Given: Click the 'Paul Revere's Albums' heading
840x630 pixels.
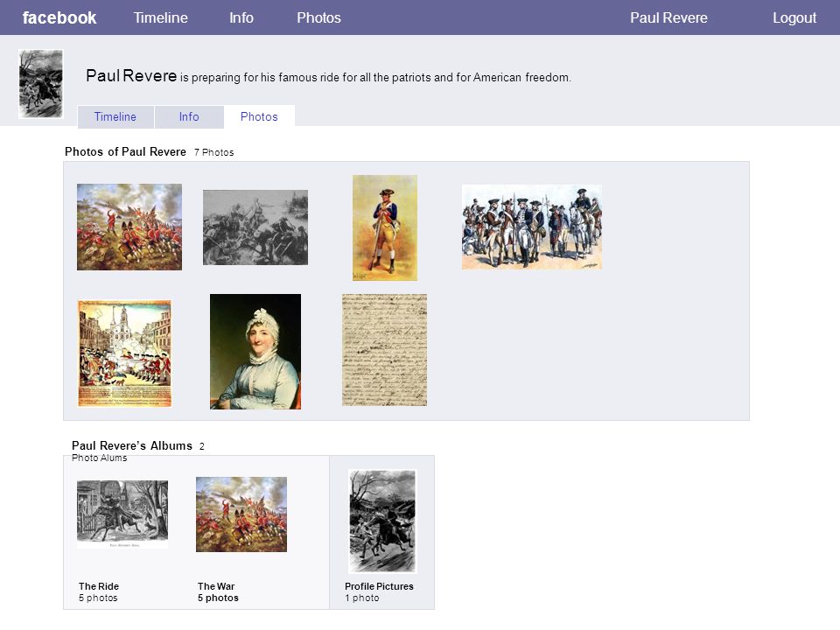Looking at the screenshot, I should 132,445.
